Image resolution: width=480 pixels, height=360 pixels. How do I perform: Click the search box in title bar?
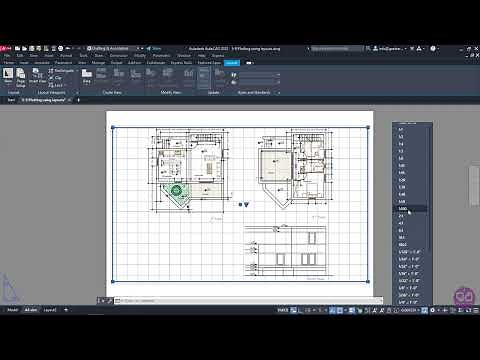tap(336, 49)
